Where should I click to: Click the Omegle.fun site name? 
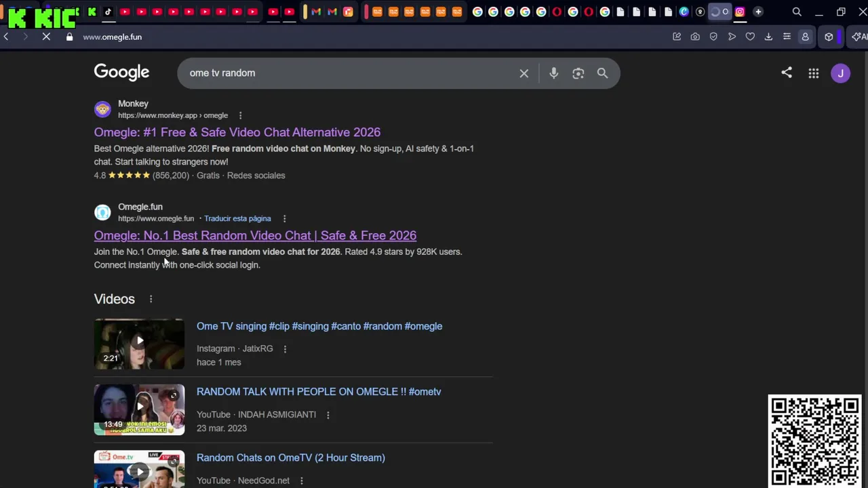tap(140, 207)
